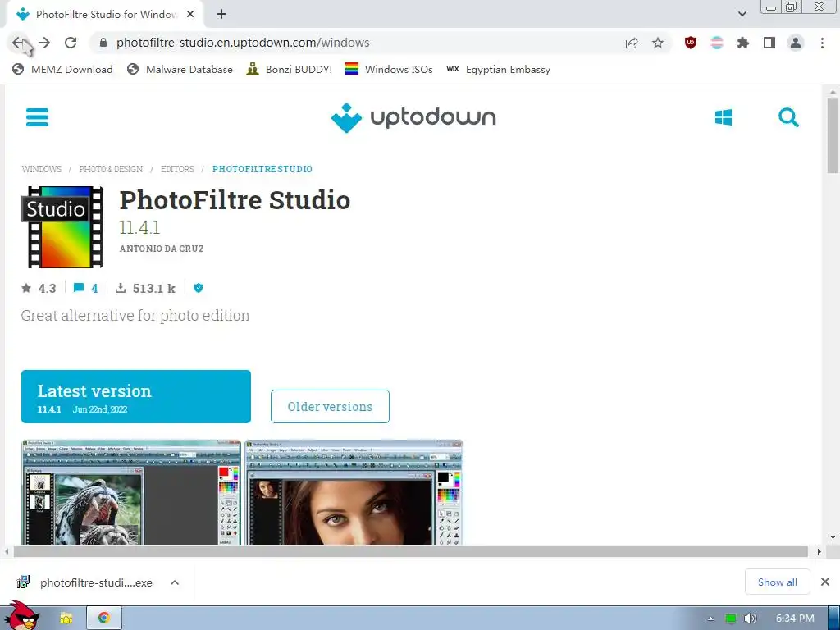Click the comments speech bubble icon
The width and height of the screenshot is (840, 630).
tap(78, 288)
